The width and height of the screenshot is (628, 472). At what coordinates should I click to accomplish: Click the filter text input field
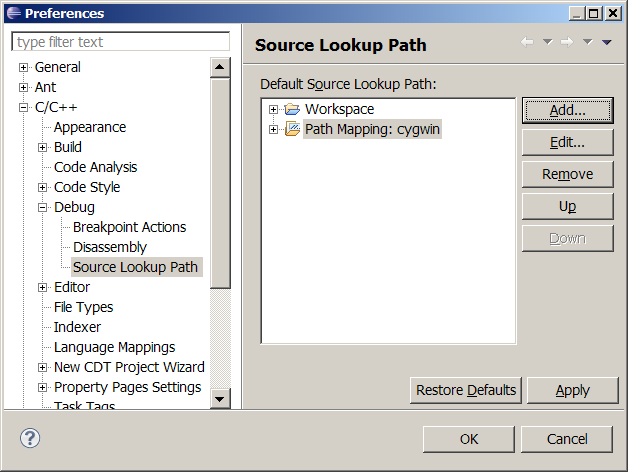120,42
